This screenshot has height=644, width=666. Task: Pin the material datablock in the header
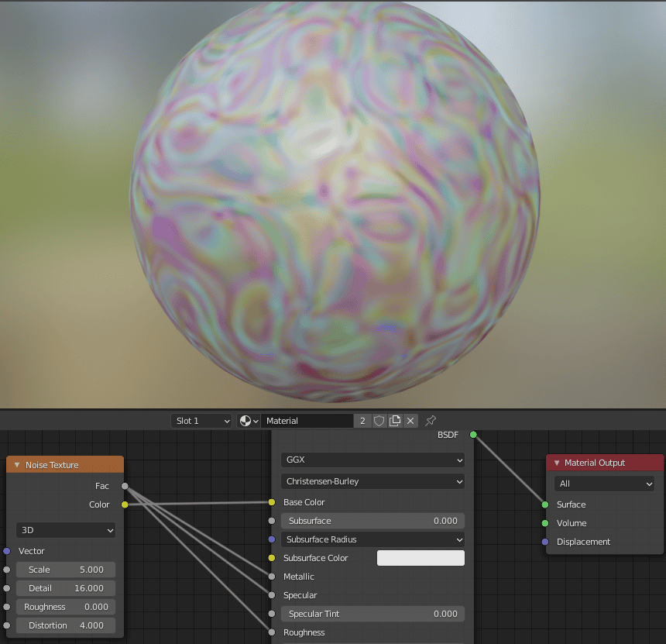[x=431, y=421]
